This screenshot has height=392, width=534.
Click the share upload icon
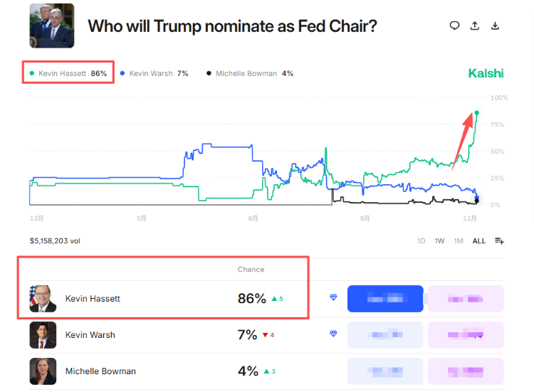pos(475,26)
